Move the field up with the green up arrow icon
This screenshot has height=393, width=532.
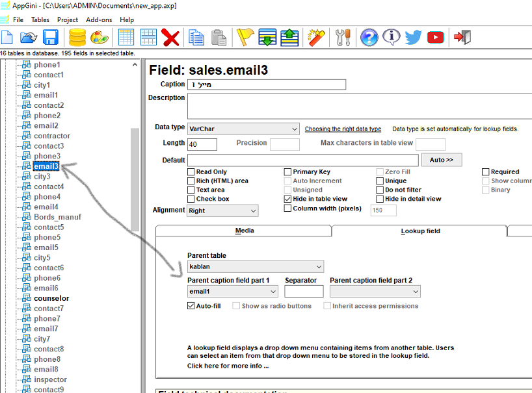289,37
